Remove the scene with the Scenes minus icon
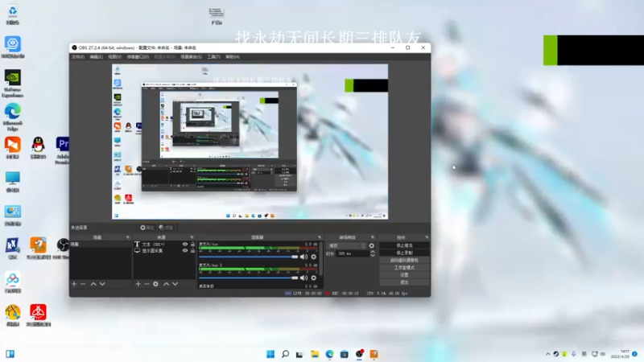Image resolution: width=644 pixels, height=362 pixels. (83, 284)
